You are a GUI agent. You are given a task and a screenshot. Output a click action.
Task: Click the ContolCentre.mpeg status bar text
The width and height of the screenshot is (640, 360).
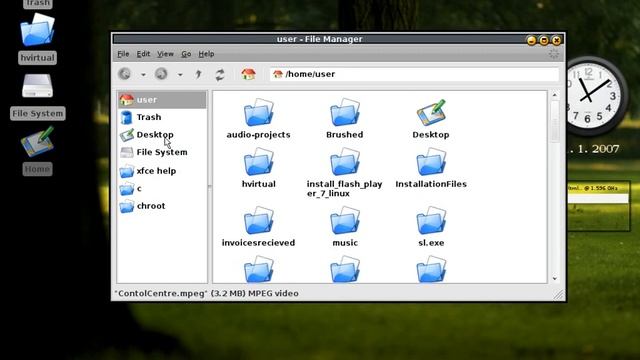point(207,293)
